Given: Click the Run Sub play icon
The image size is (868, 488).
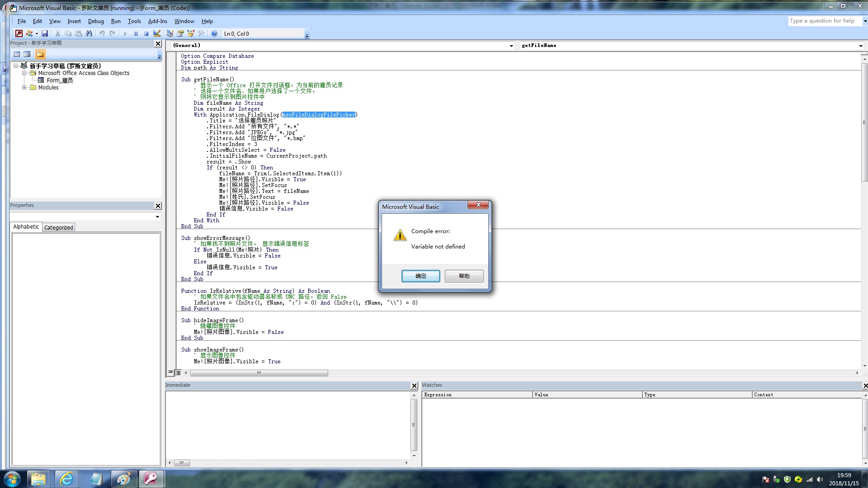Looking at the screenshot, I should 125,33.
